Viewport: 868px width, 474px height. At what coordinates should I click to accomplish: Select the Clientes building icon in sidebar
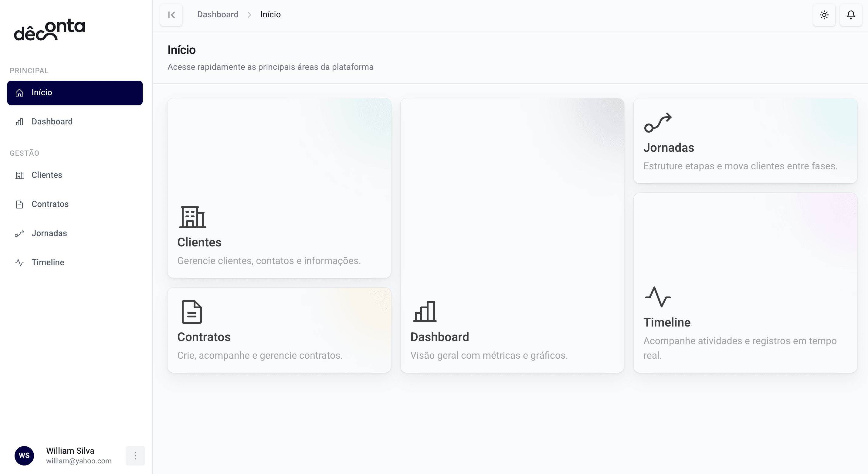[x=19, y=175]
